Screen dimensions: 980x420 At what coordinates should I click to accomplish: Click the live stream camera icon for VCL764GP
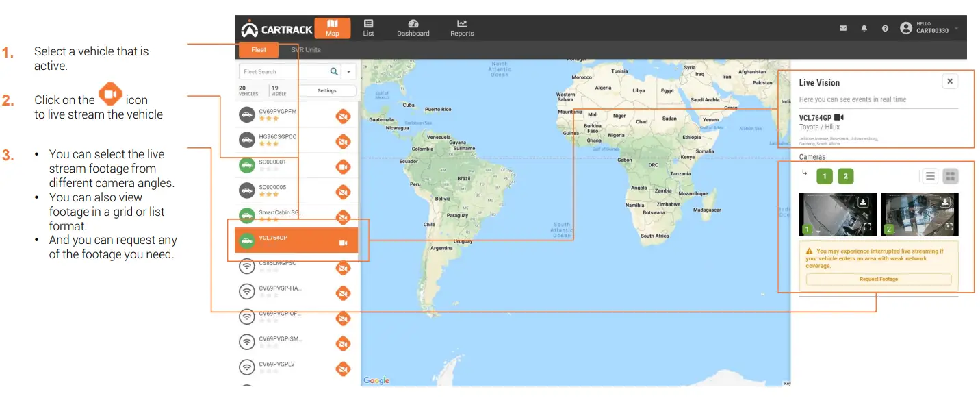343,243
